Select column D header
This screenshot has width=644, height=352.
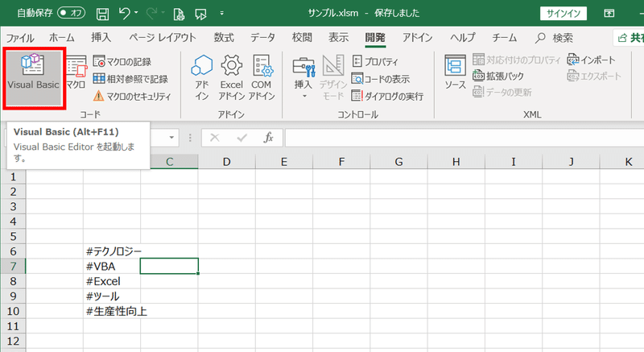pyautogui.click(x=227, y=162)
